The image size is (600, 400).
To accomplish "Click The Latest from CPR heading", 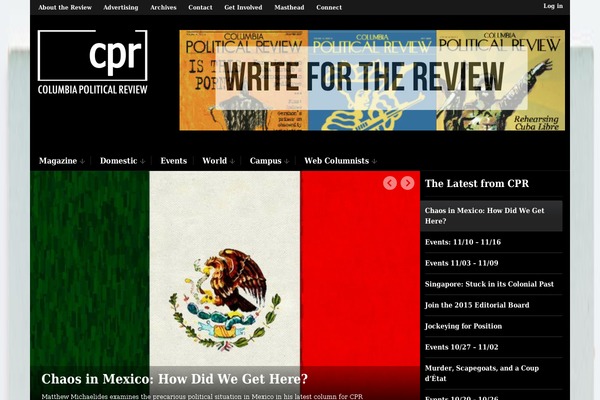I will pyautogui.click(x=477, y=183).
